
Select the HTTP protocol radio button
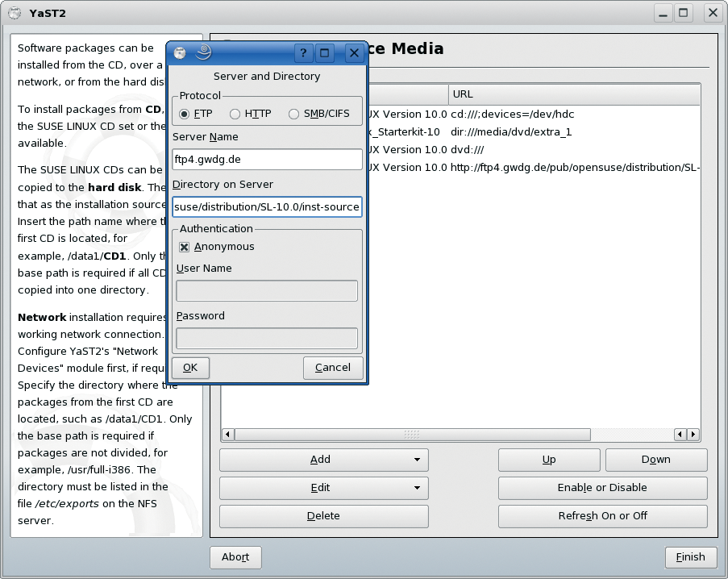(x=235, y=114)
